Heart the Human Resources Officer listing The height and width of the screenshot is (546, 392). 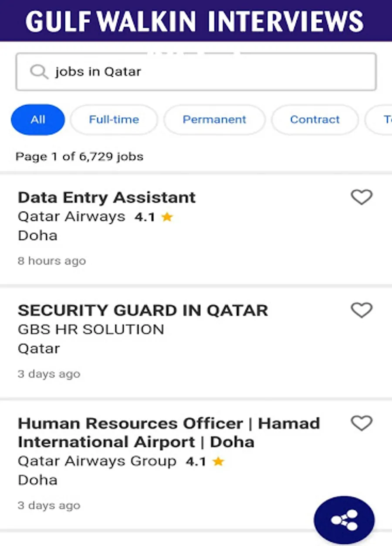(x=362, y=423)
